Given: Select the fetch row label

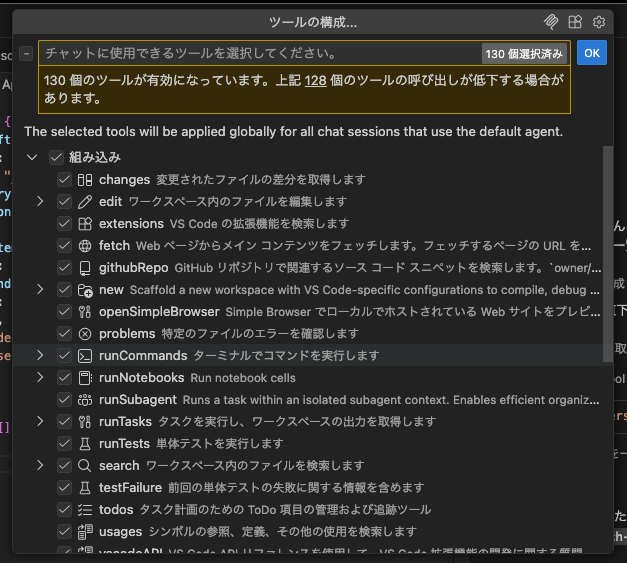Looking at the screenshot, I should pyautogui.click(x=114, y=246).
